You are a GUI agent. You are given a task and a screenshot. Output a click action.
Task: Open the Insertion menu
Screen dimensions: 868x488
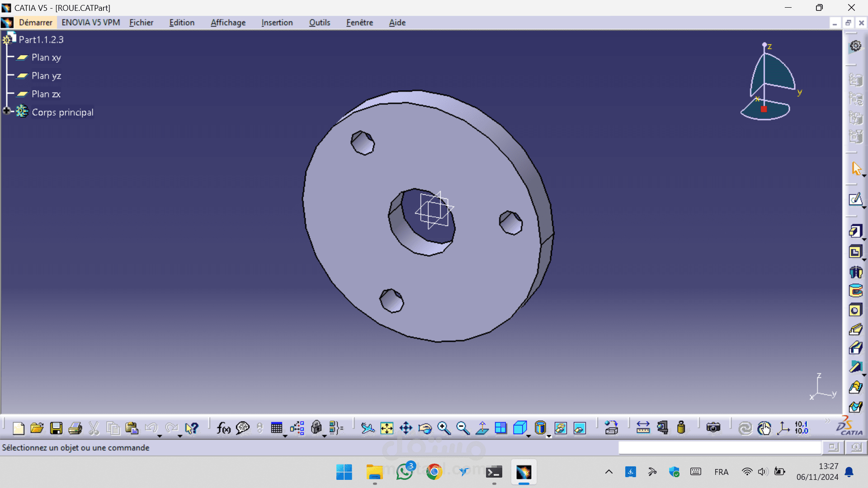coord(277,23)
